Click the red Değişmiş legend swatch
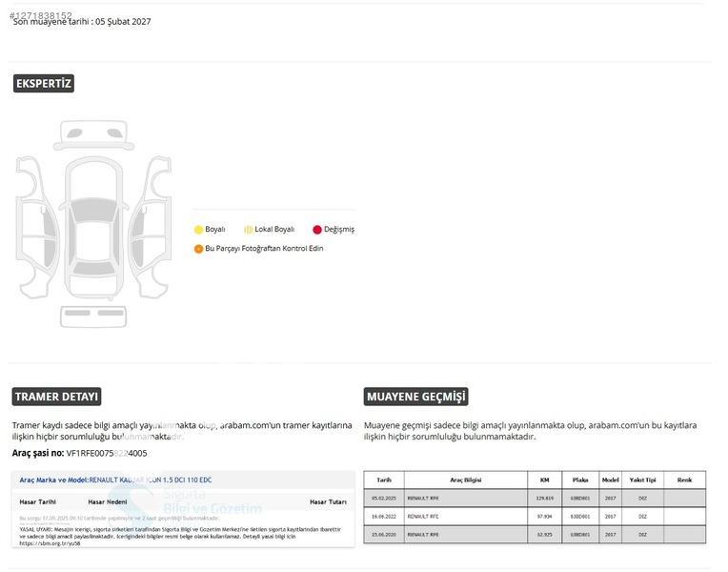 (317, 230)
